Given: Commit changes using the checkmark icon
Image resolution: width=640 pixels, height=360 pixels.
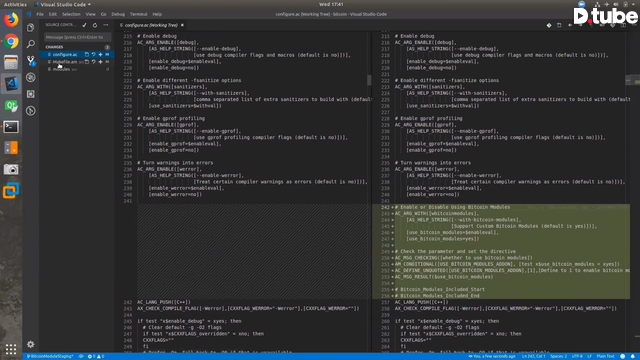Looking at the screenshot, I should [x=84, y=25].
